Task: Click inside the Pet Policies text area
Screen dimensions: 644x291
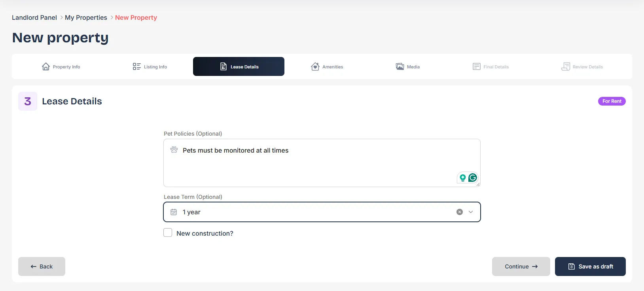Action: 322,163
